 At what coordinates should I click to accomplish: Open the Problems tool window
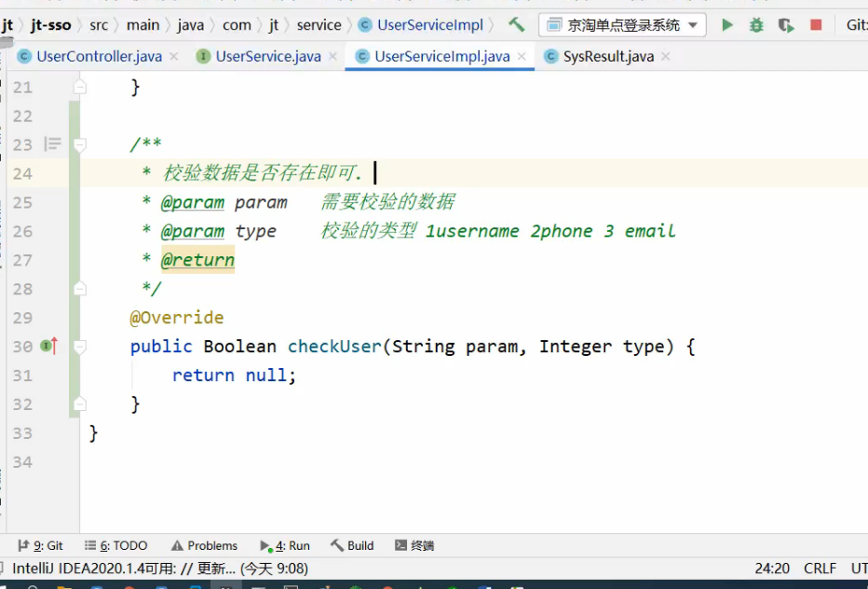click(x=204, y=546)
